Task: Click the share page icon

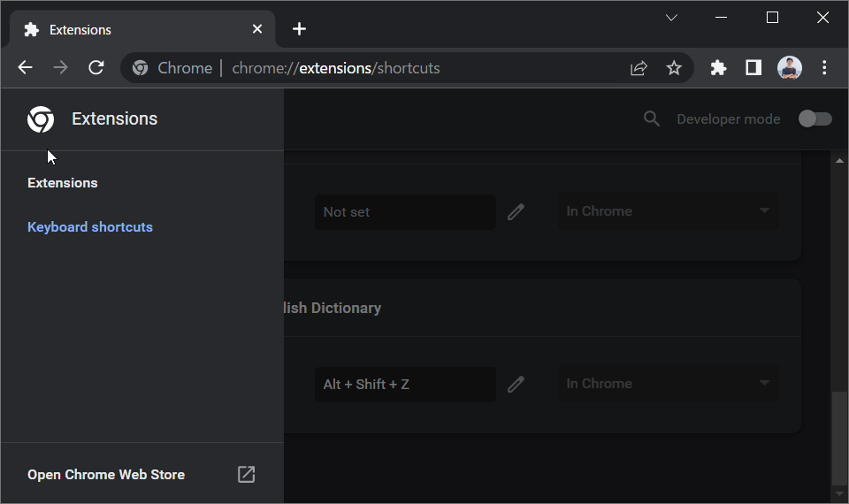Action: pos(639,68)
